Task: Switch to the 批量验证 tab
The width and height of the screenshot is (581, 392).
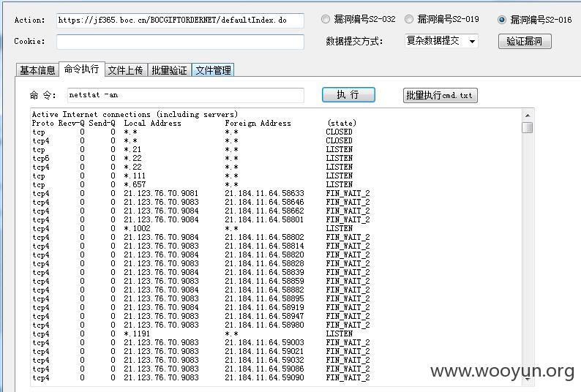Action: point(169,70)
